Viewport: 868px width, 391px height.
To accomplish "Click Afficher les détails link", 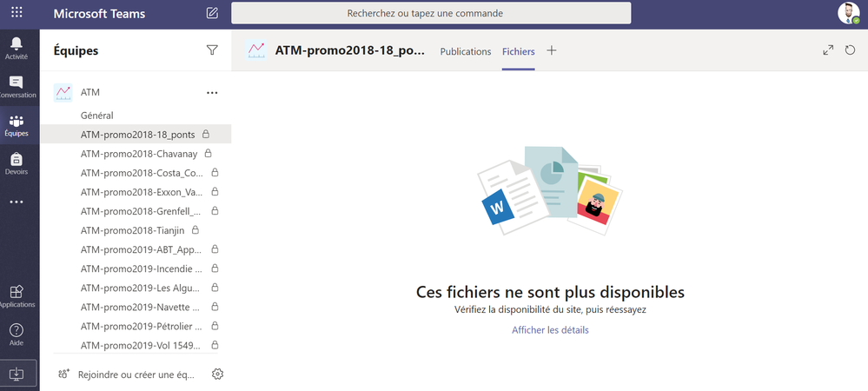I will [x=550, y=330].
